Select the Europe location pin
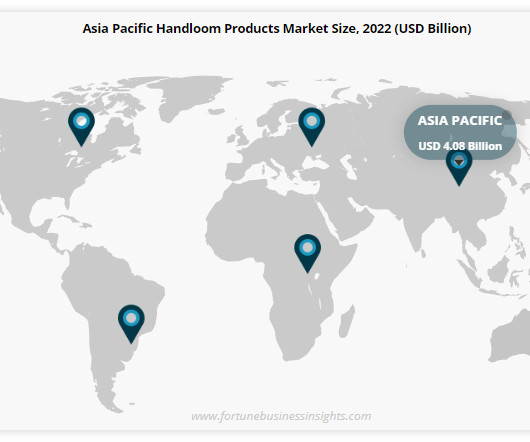The image size is (530, 442). pyautogui.click(x=312, y=127)
